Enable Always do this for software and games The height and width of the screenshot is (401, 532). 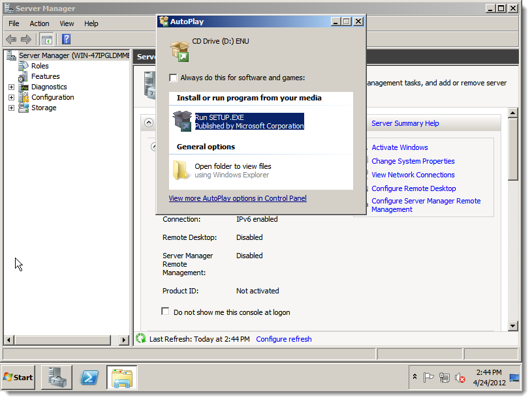coord(174,78)
